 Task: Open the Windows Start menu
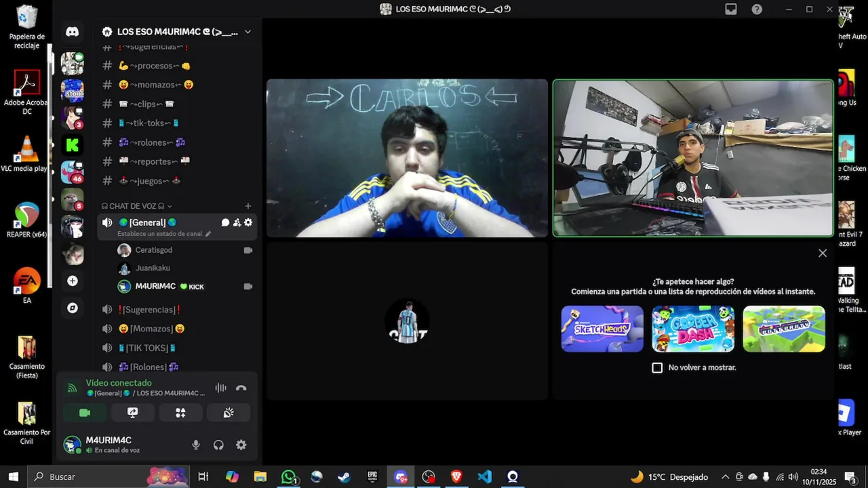click(x=13, y=476)
